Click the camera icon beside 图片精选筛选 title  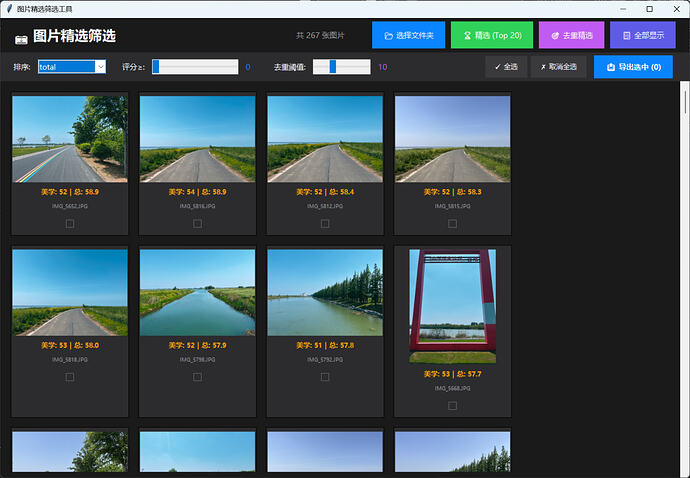click(x=21, y=40)
